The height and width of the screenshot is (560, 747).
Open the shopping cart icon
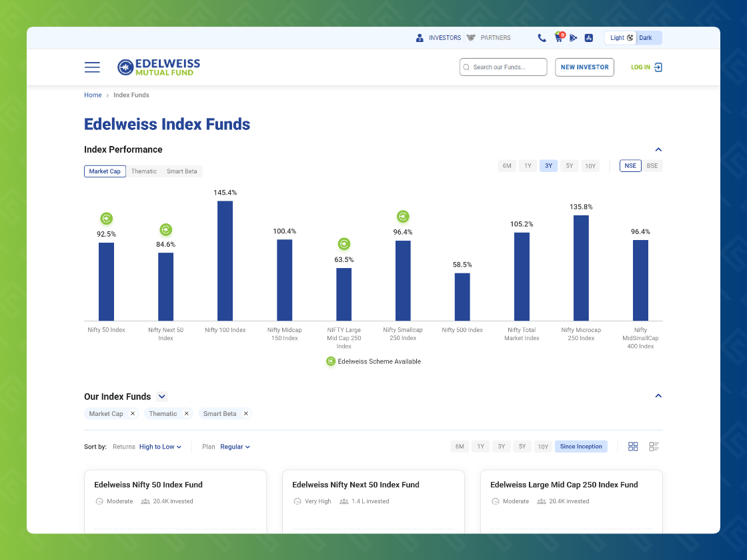pyautogui.click(x=560, y=37)
